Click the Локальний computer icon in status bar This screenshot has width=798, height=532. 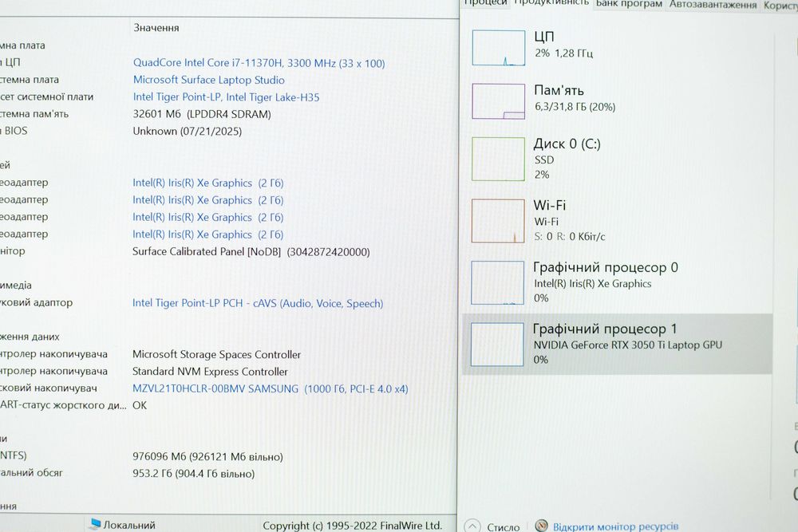[x=95, y=523]
